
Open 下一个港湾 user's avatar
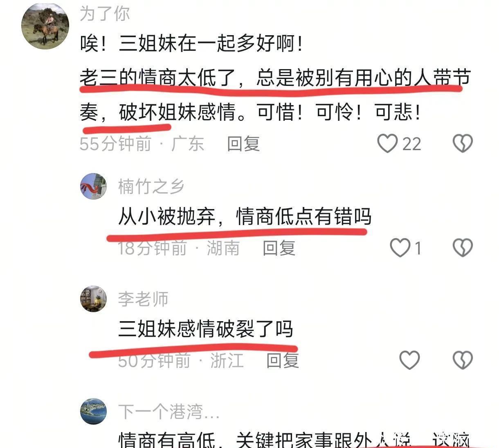(x=93, y=411)
